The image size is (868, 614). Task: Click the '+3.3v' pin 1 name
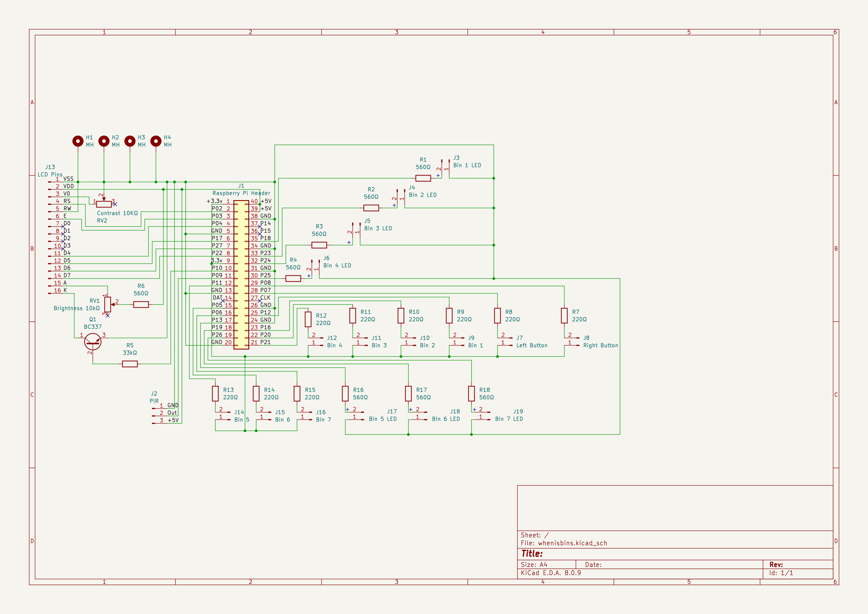point(215,201)
